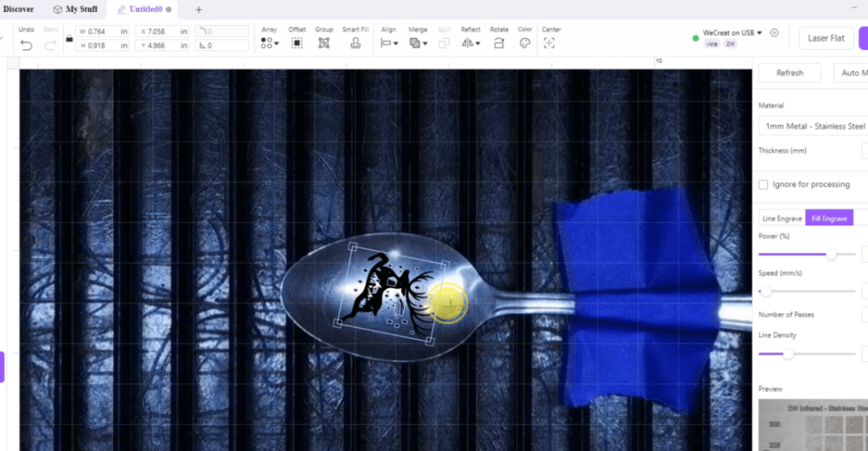
Task: Click the Group objects icon
Action: coord(324,43)
